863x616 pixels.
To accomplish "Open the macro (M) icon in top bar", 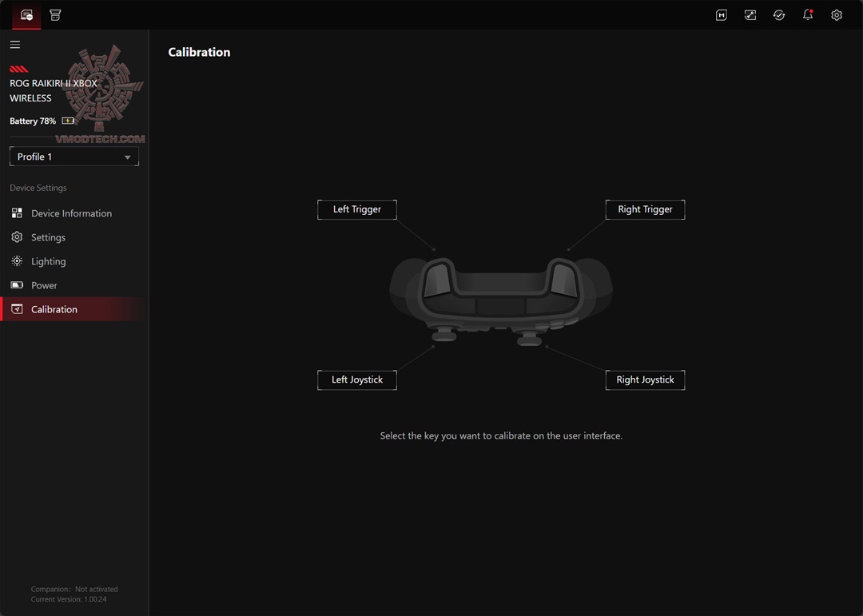I will (721, 15).
